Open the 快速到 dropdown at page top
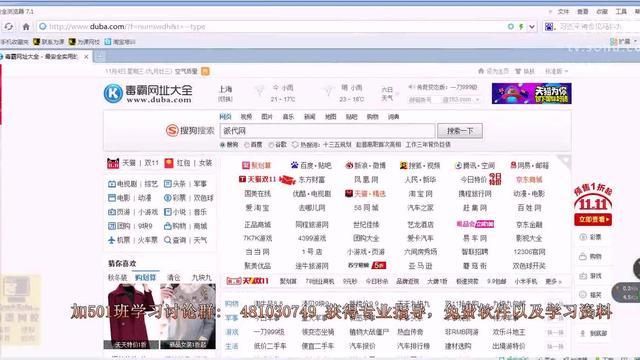 pos(556,71)
